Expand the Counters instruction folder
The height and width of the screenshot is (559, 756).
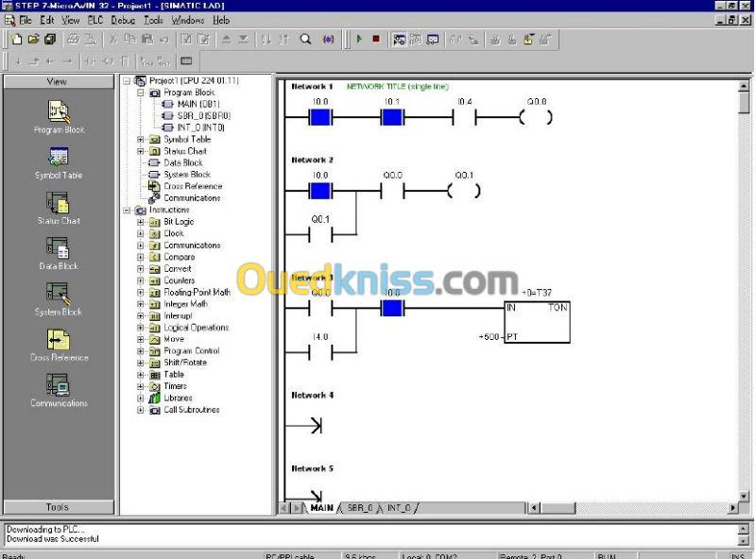[140, 280]
